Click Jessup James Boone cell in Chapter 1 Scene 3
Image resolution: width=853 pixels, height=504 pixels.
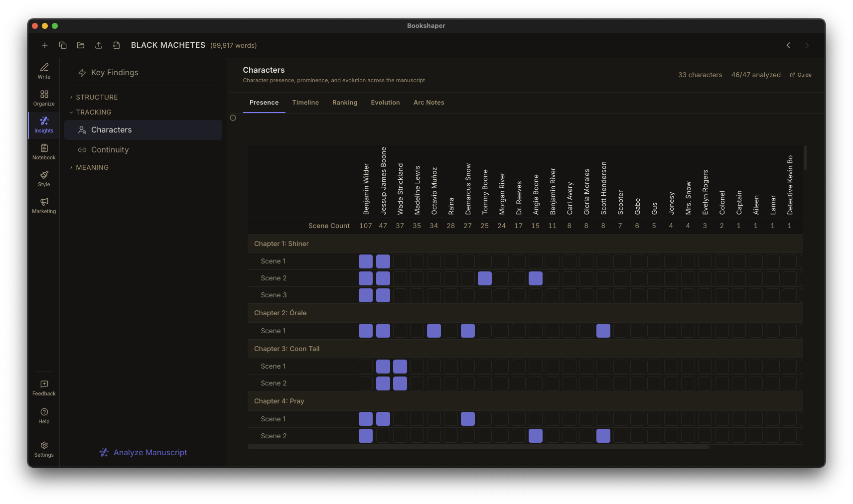tap(383, 295)
